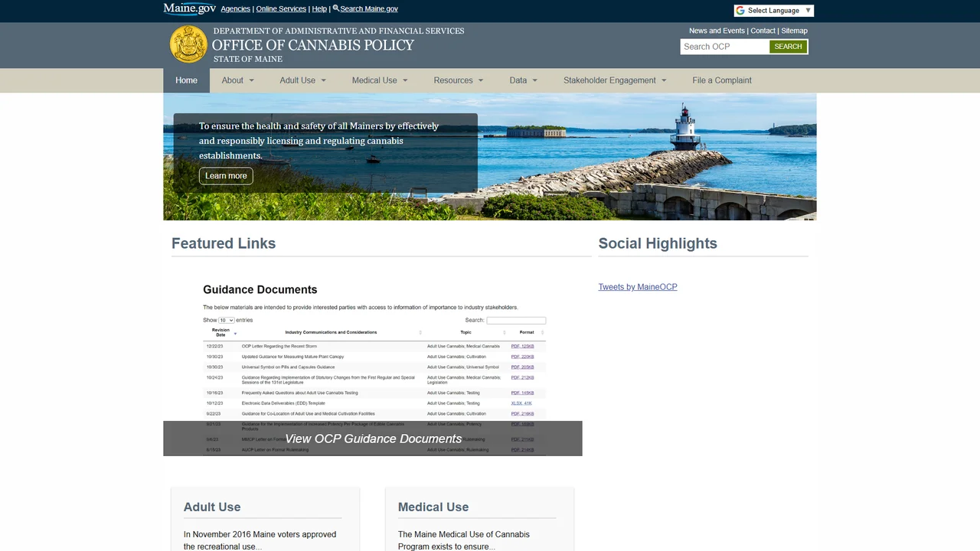Click the Adult Use card heading
This screenshot has height=551, width=980.
click(x=212, y=507)
